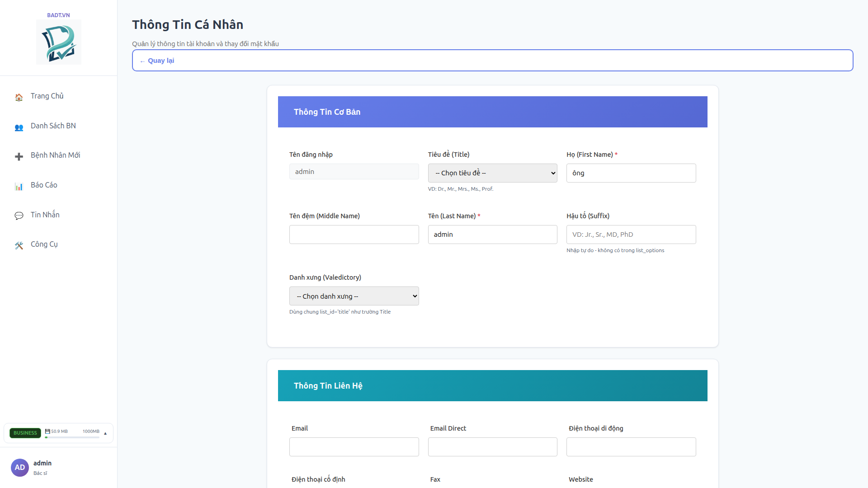Open the Chọn danh xưng dropdown

click(354, 296)
